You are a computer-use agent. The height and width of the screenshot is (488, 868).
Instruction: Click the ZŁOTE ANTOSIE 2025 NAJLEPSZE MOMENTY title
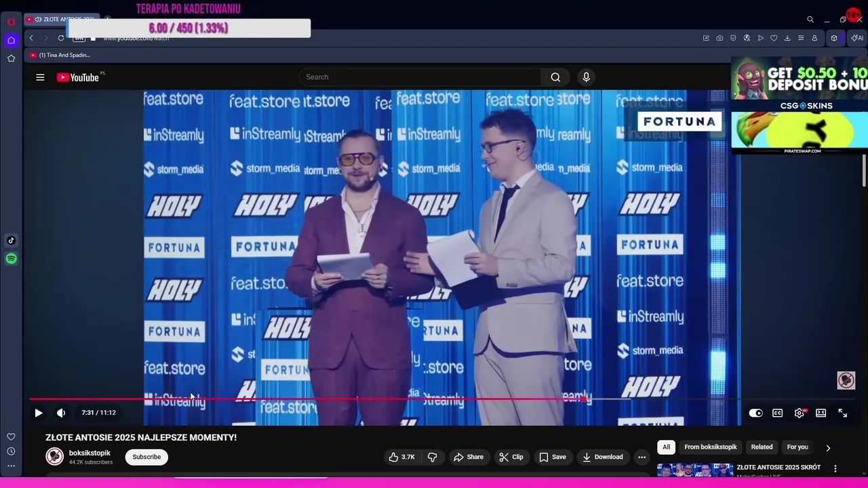click(x=141, y=438)
